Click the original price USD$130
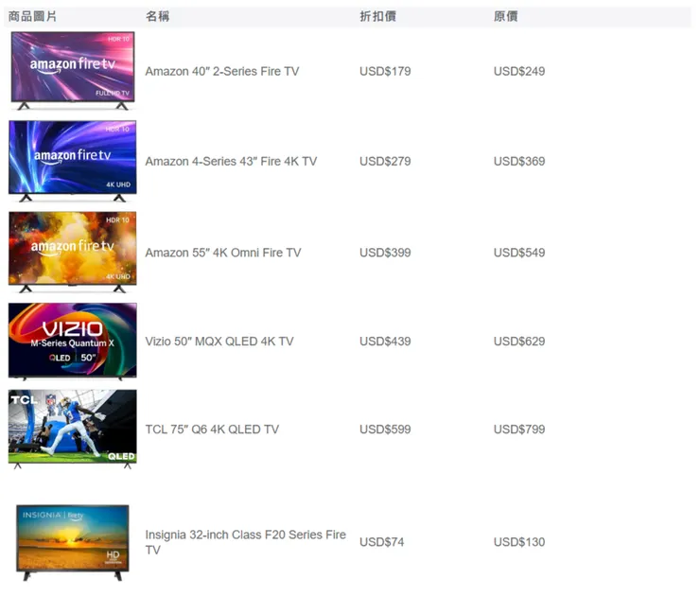This screenshot has height=597, width=700. [519, 542]
